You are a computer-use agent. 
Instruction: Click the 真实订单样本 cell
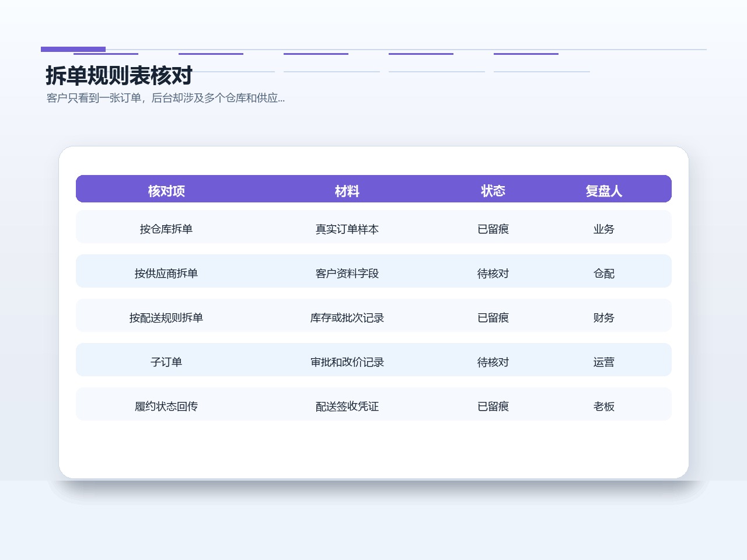point(347,229)
